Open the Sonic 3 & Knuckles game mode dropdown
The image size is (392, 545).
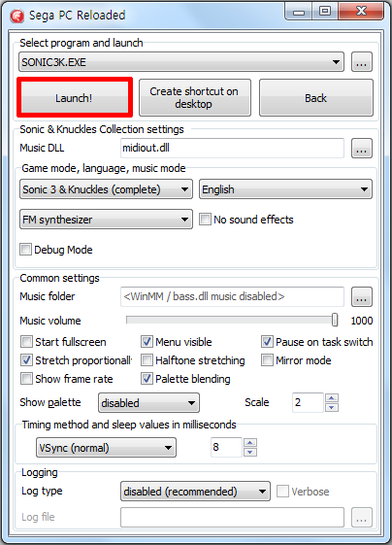[106, 189]
